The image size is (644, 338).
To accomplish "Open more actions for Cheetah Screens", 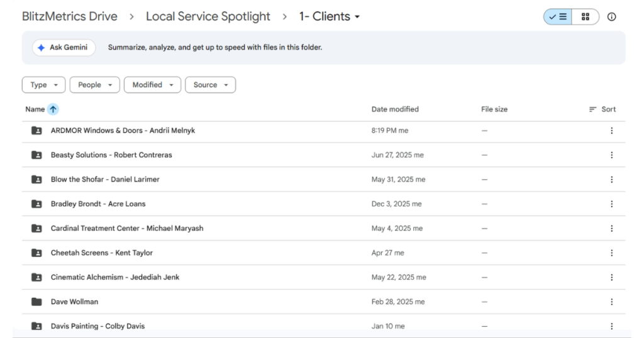I will point(611,253).
